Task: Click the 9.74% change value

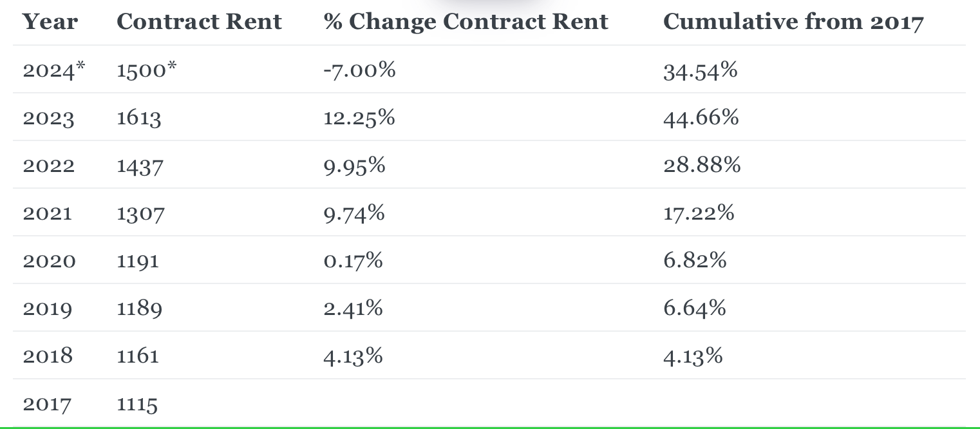Action: [x=354, y=213]
